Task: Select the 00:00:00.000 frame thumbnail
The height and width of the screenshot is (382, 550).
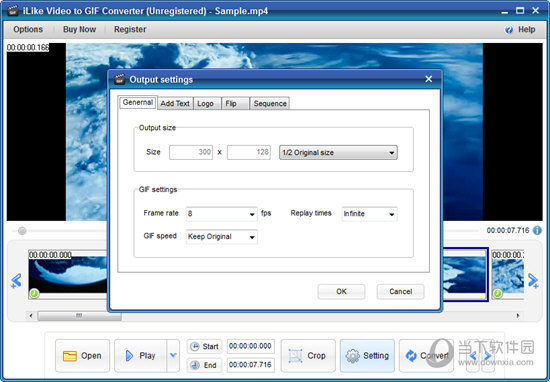Action: (68, 274)
